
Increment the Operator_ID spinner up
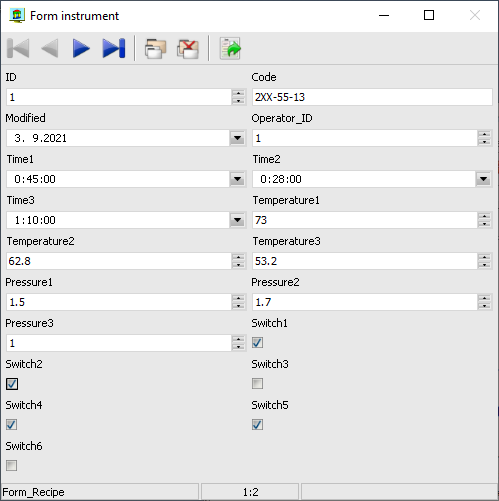tap(484, 134)
